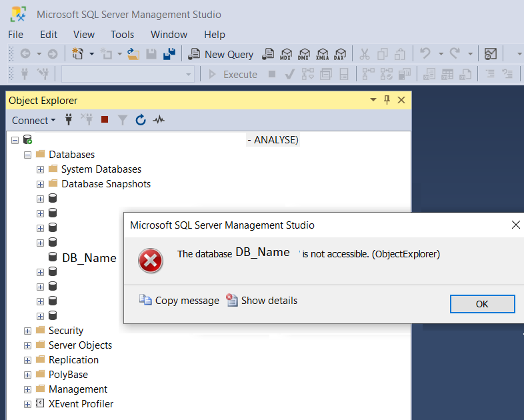Click the Filter funnel icon in Object Explorer
Viewport: 524px width, 420px height.
123,120
